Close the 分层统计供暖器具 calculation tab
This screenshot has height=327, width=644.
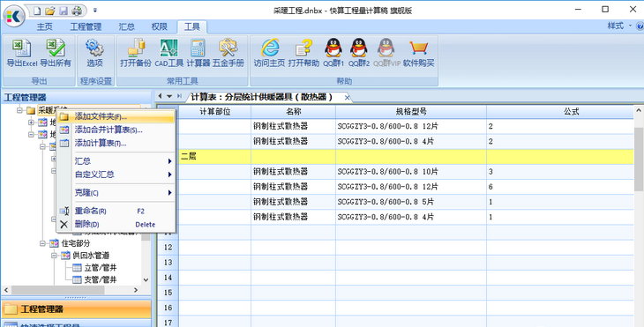347,97
